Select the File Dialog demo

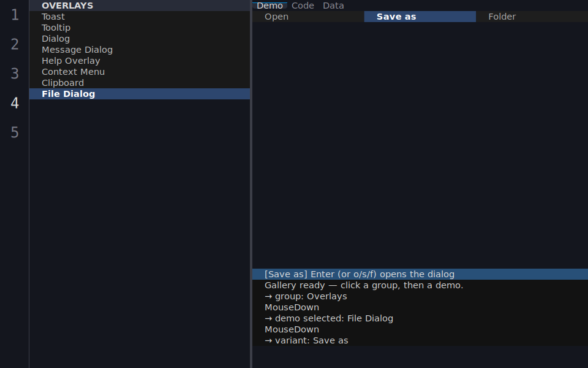click(x=140, y=94)
